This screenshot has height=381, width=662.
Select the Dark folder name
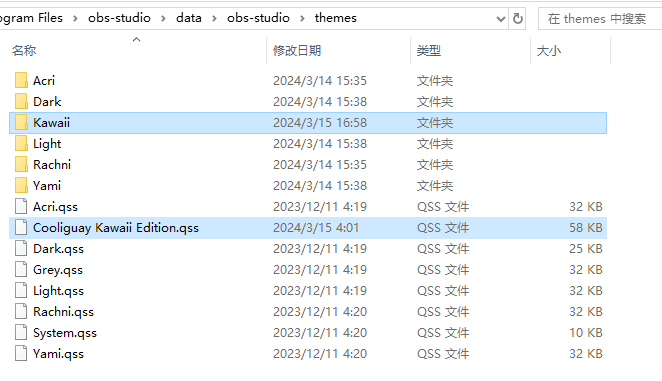47,101
